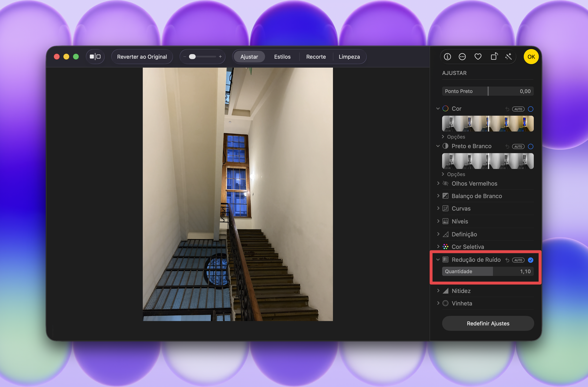The image size is (588, 387).
Task: Click Redefinir Ajustes button
Action: [488, 323]
